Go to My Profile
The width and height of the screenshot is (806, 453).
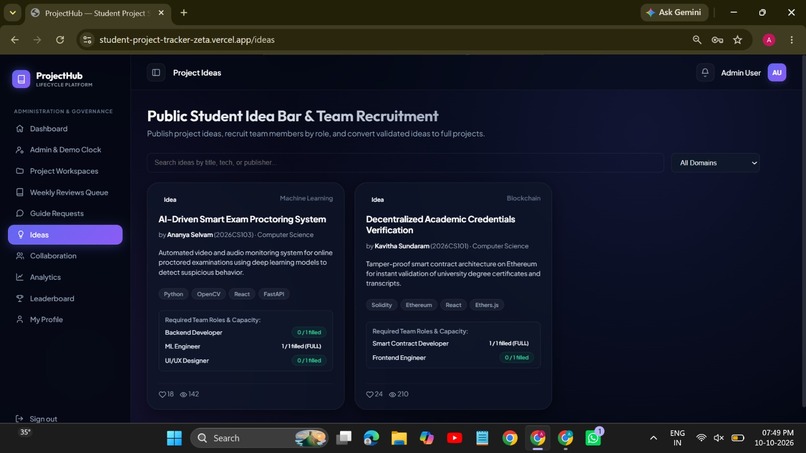point(65,319)
